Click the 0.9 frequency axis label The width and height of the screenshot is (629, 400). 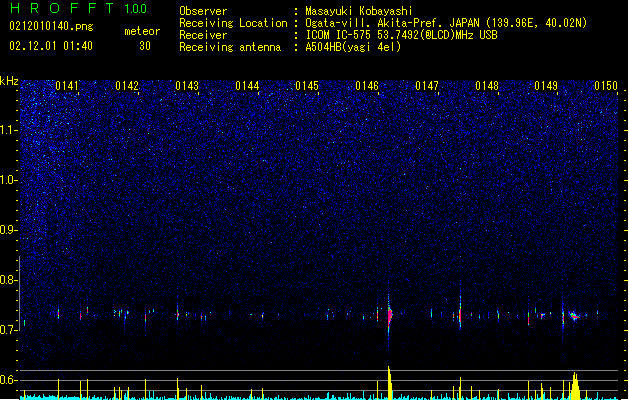click(8, 230)
